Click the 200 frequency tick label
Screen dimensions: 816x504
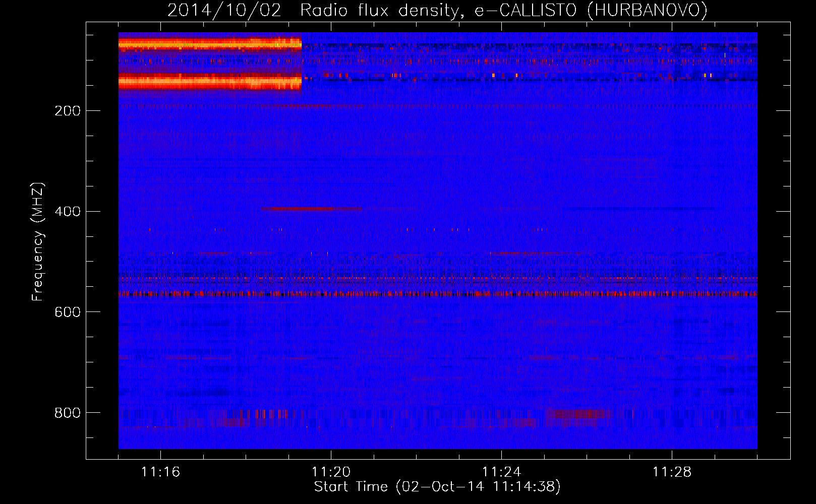pos(68,111)
